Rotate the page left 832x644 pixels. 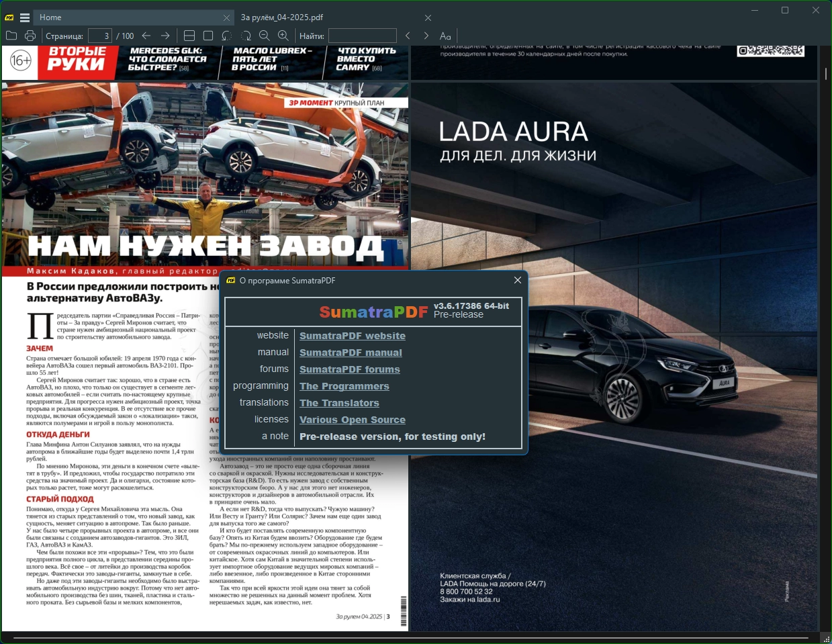[x=227, y=36]
